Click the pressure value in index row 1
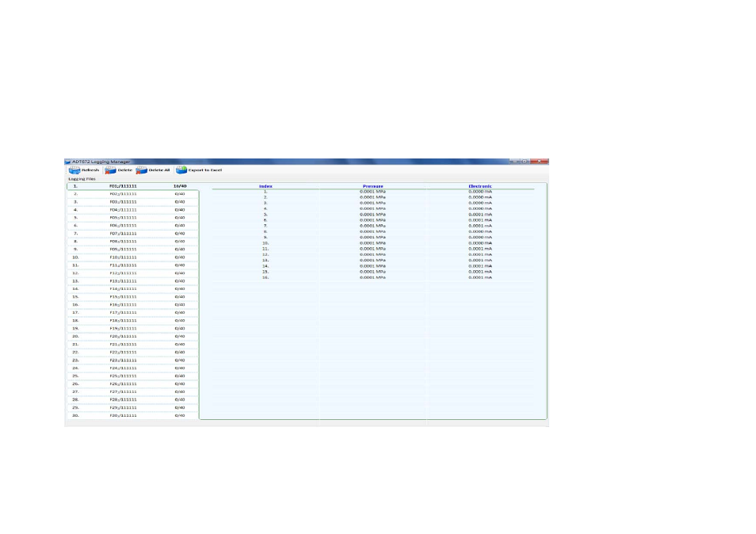The height and width of the screenshot is (534, 756). coord(372,191)
